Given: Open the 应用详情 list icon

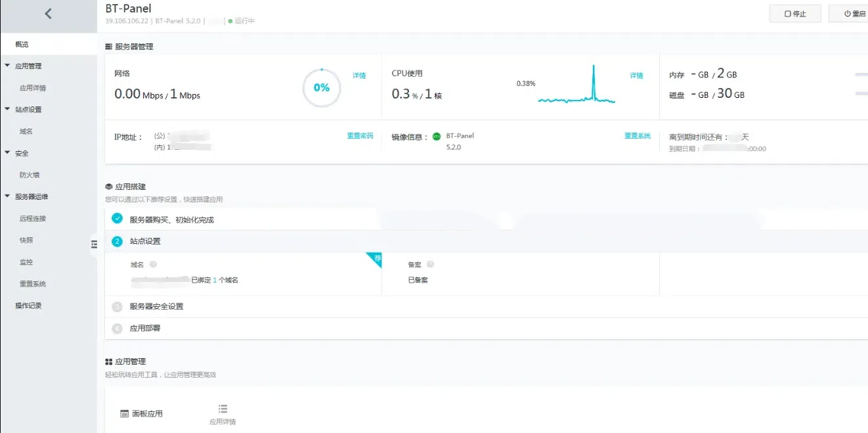Looking at the screenshot, I should coord(223,409).
